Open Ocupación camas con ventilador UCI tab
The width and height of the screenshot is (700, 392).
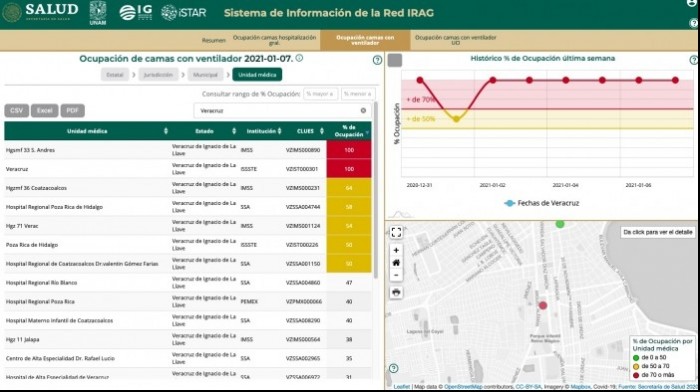point(455,40)
